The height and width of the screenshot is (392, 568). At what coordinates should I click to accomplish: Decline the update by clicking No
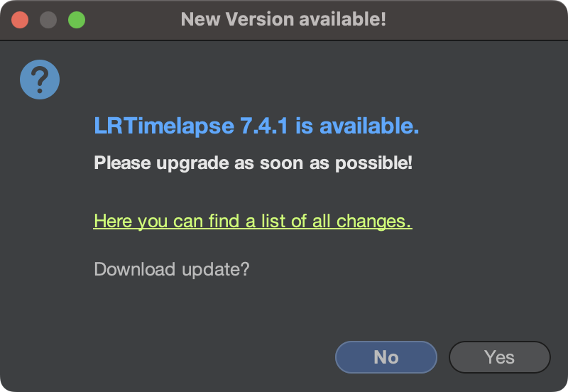386,357
